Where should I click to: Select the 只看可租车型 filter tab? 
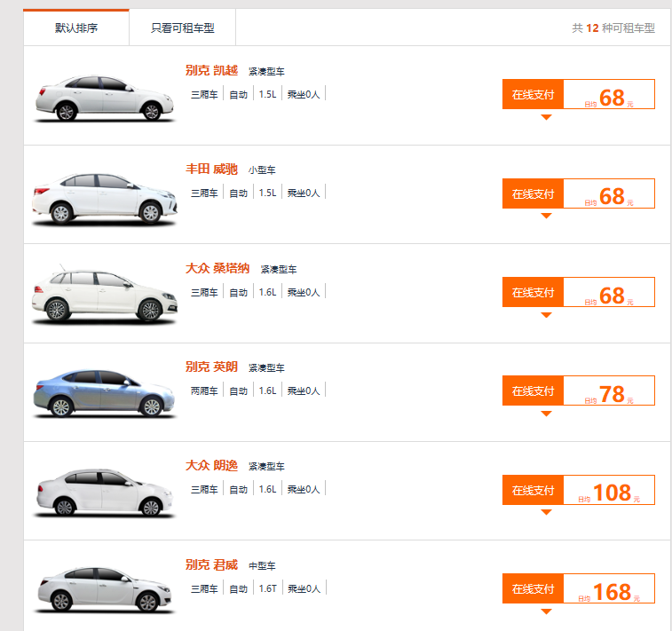click(x=183, y=28)
